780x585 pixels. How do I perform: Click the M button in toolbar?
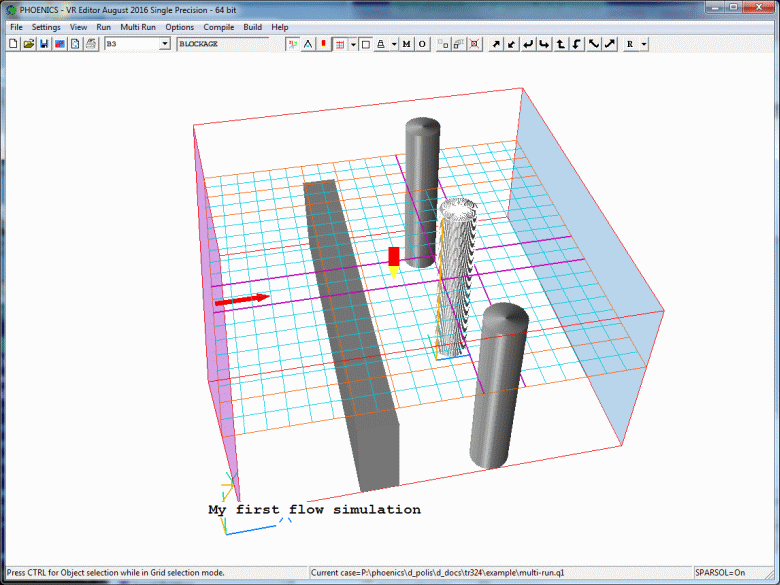tap(407, 44)
